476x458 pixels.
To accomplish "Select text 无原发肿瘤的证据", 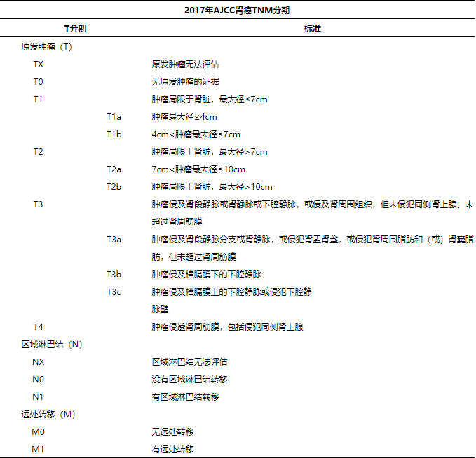I will click(185, 82).
